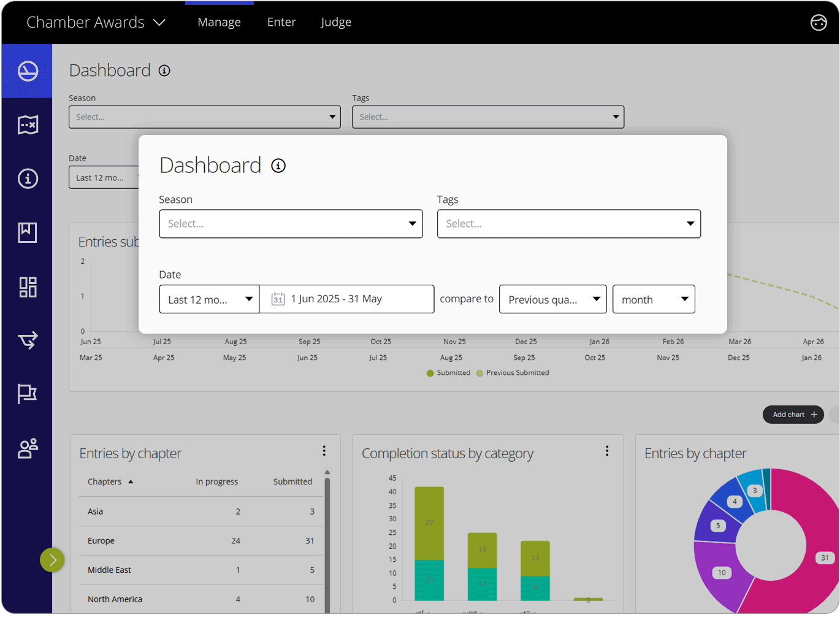Click the blue donut segment labeled 4
The width and height of the screenshot is (840, 617).
point(735,502)
